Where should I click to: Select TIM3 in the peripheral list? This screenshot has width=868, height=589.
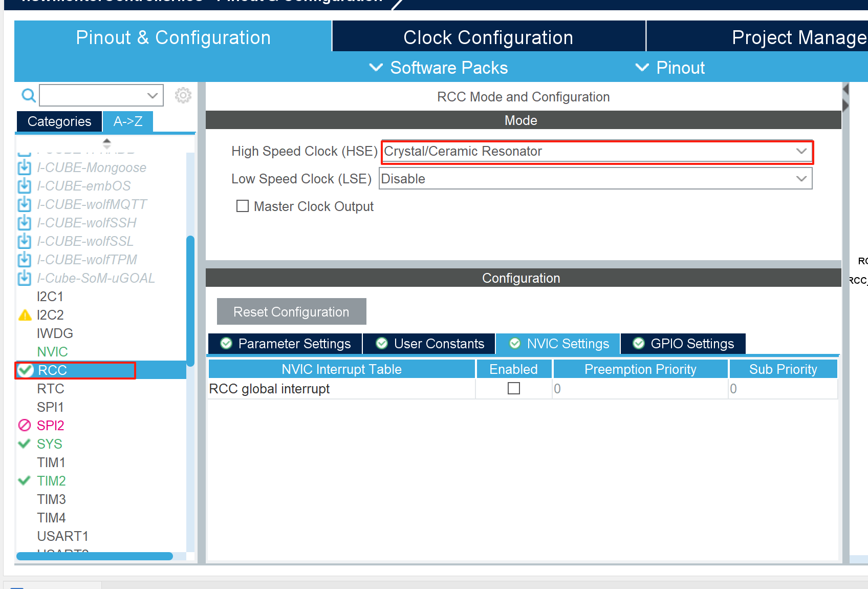click(51, 499)
